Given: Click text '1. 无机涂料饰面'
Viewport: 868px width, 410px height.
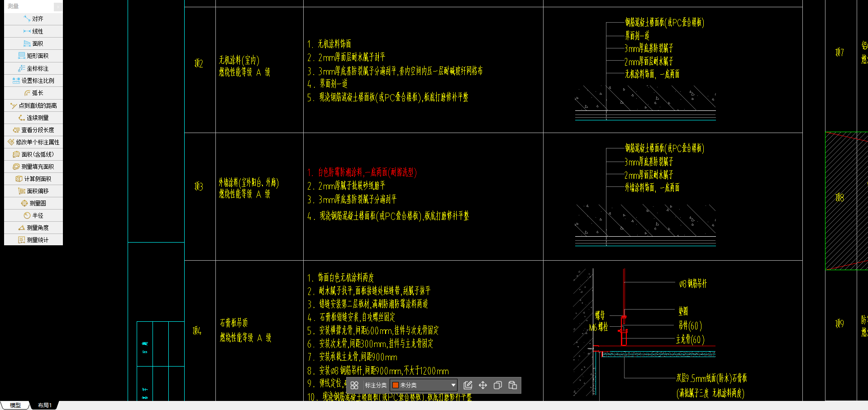Looking at the screenshot, I should (329, 44).
